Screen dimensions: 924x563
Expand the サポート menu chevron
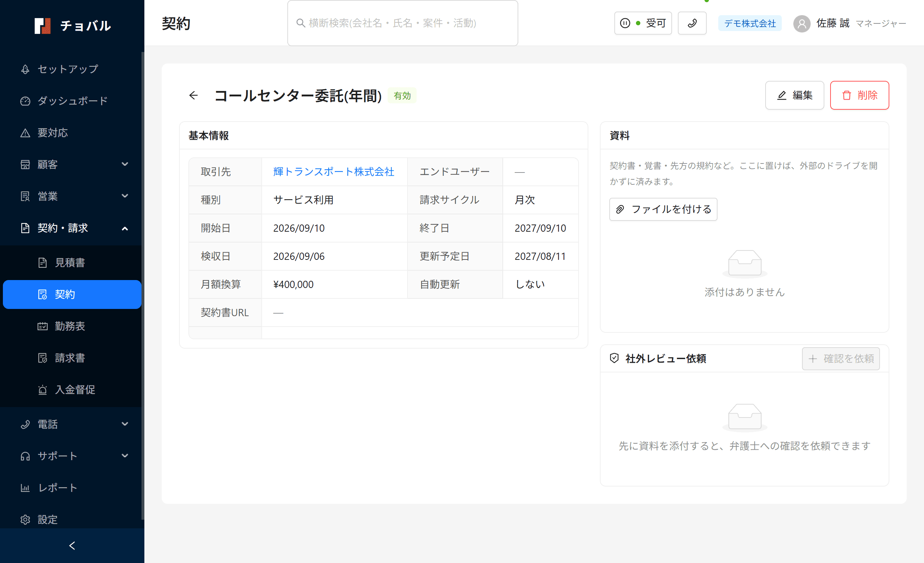coord(125,456)
